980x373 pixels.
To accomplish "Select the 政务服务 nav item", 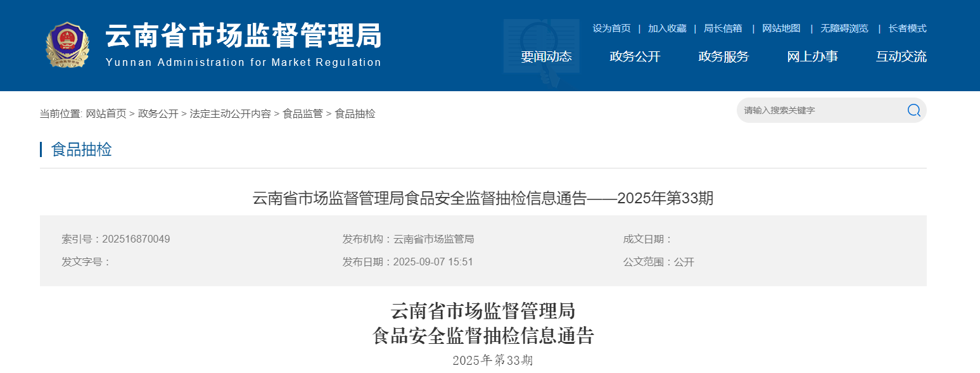I will [x=723, y=56].
